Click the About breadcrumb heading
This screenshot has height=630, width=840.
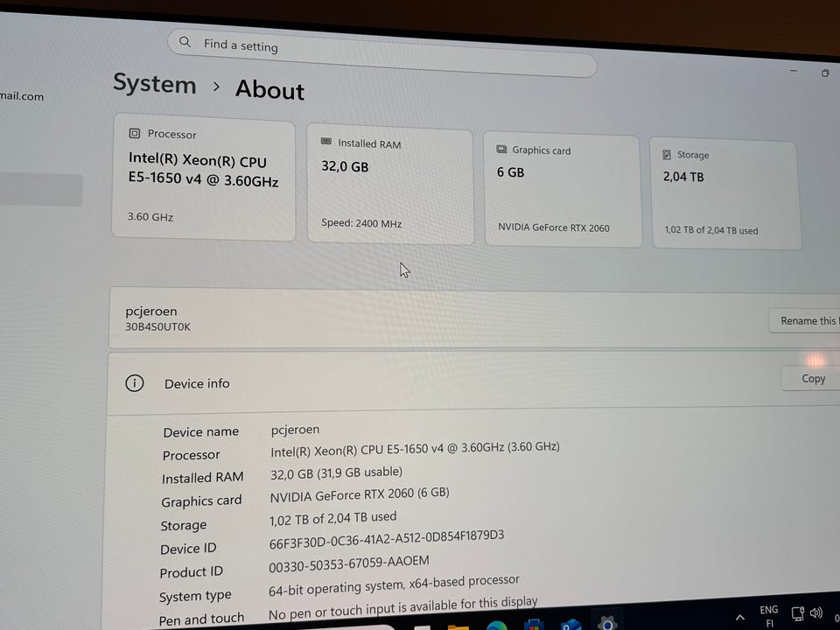[x=270, y=89]
